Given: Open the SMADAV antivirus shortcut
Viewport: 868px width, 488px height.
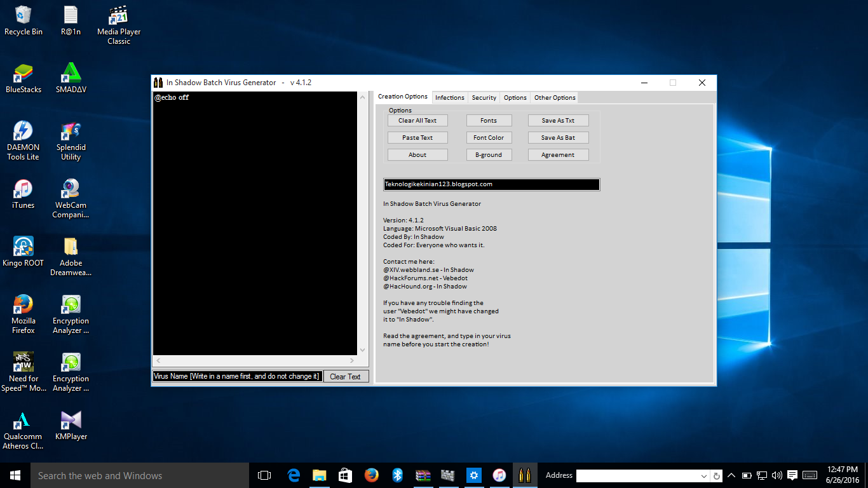Looking at the screenshot, I should click(x=71, y=79).
